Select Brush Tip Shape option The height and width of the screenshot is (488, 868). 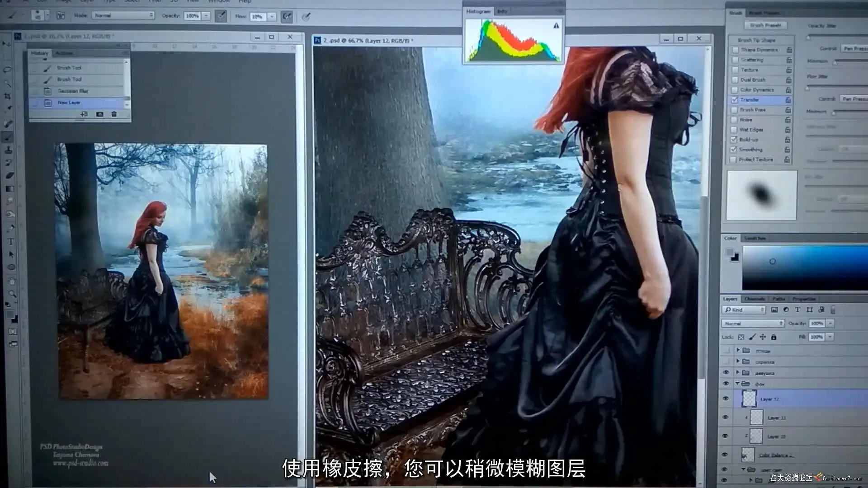point(756,40)
